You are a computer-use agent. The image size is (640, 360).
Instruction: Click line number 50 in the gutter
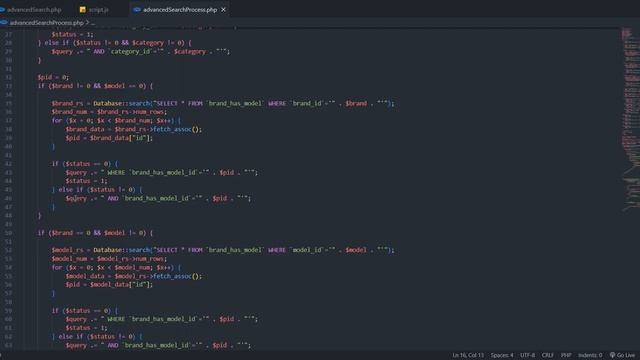(9, 233)
